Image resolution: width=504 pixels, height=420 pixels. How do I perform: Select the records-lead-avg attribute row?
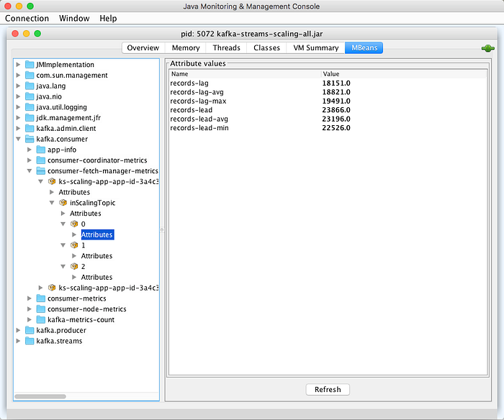328,119
